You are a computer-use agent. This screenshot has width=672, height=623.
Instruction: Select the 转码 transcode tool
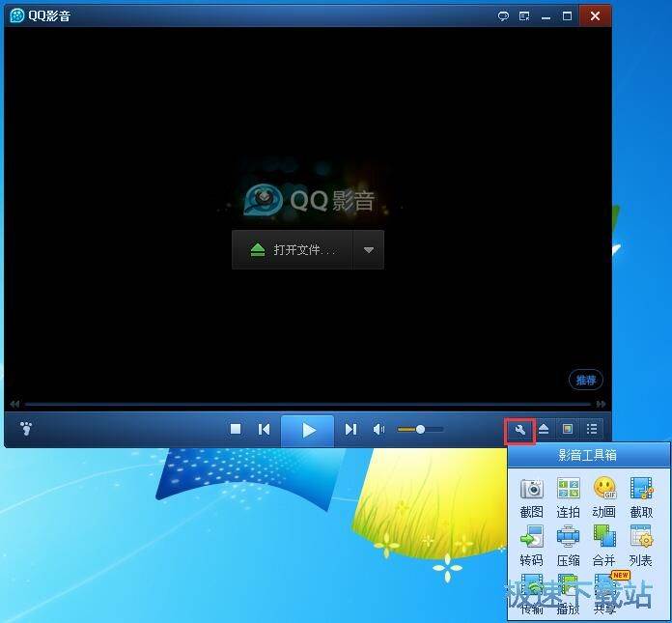(531, 546)
